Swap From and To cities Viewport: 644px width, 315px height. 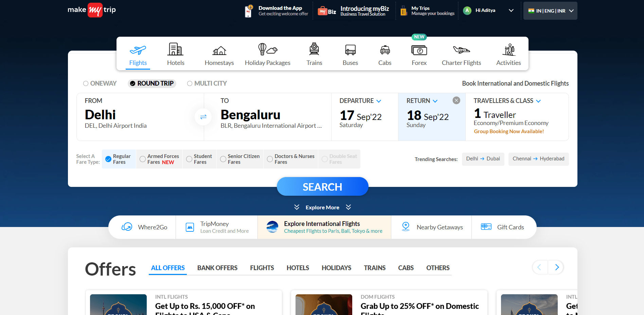[x=203, y=117]
